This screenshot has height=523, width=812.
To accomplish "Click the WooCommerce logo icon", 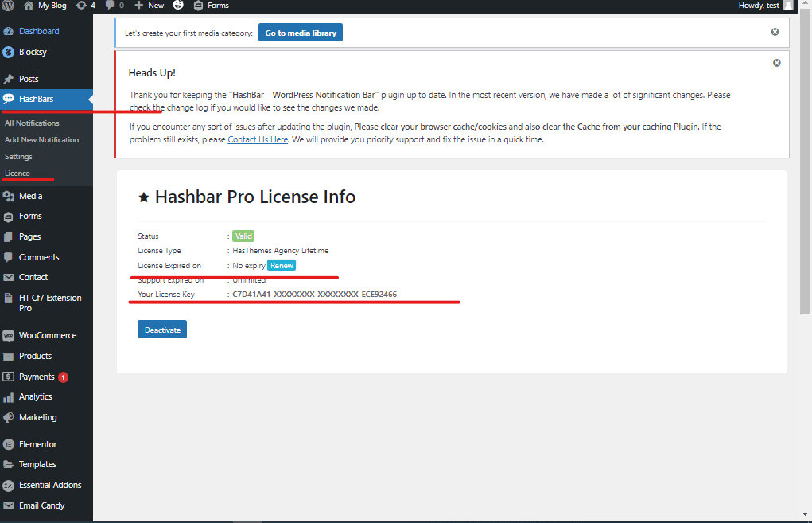I will tap(8, 335).
